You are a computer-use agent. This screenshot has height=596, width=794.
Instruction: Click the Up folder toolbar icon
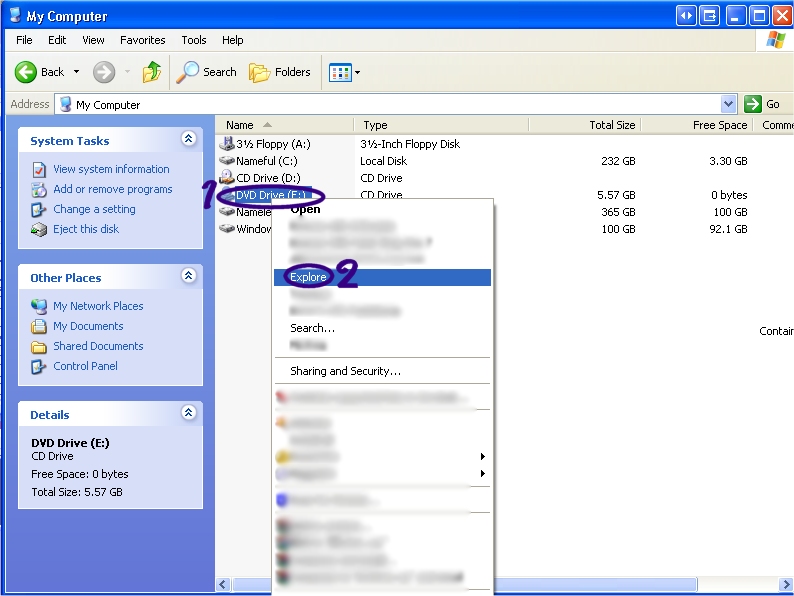click(152, 72)
